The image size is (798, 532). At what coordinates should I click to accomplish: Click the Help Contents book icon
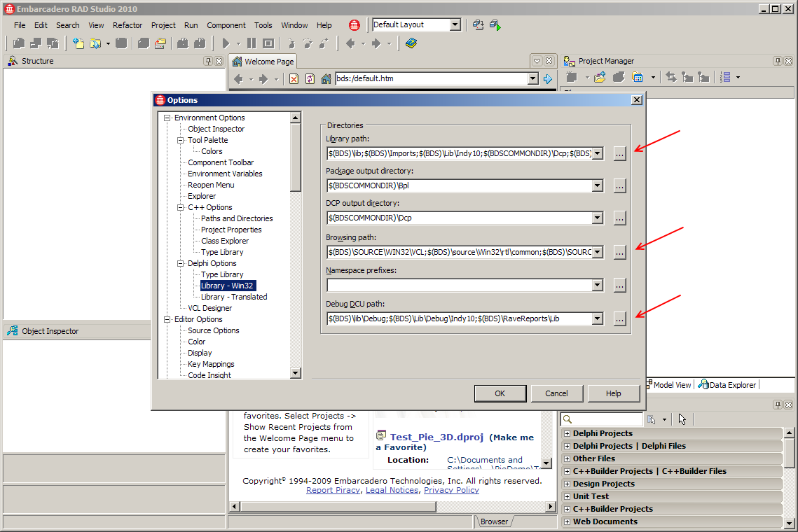coord(411,43)
